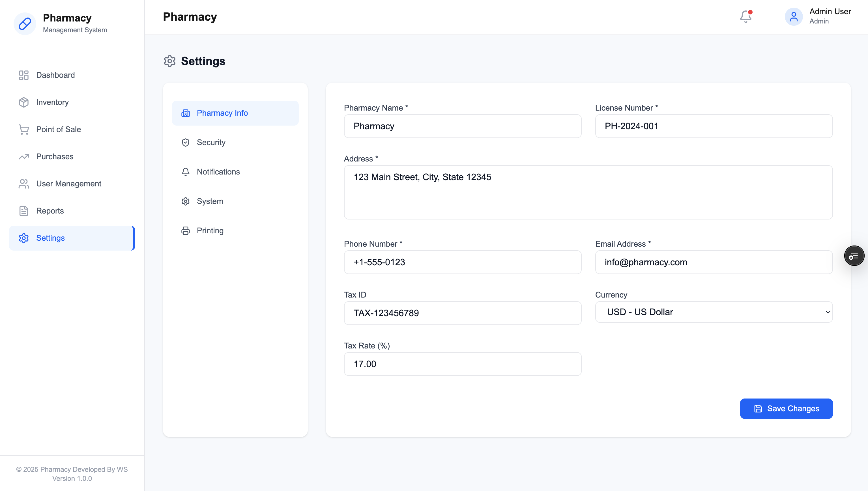The width and height of the screenshot is (868, 491).
Task: Click the Tax Rate input field
Action: 462,364
